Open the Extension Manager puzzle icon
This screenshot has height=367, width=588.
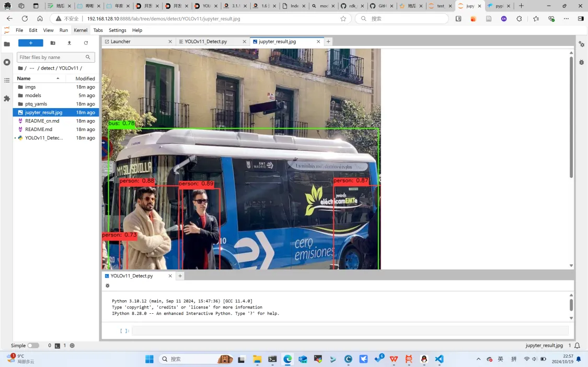(7, 99)
